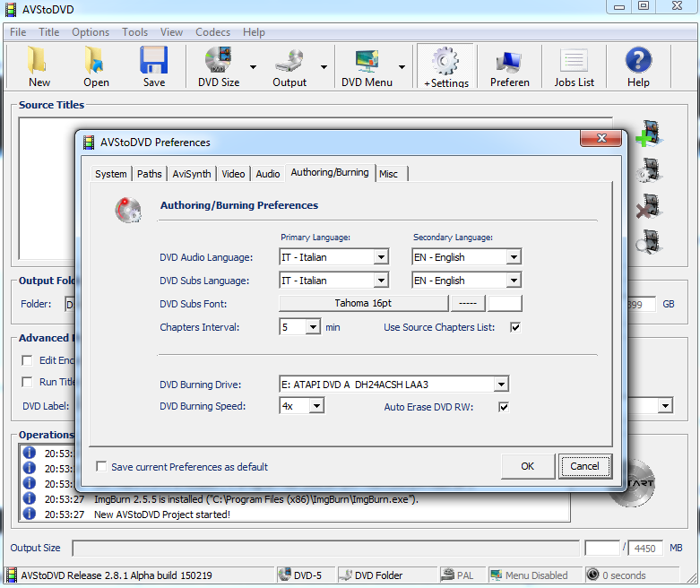
Task: Click info icon of ImgBurn log row
Action: pyautogui.click(x=29, y=498)
